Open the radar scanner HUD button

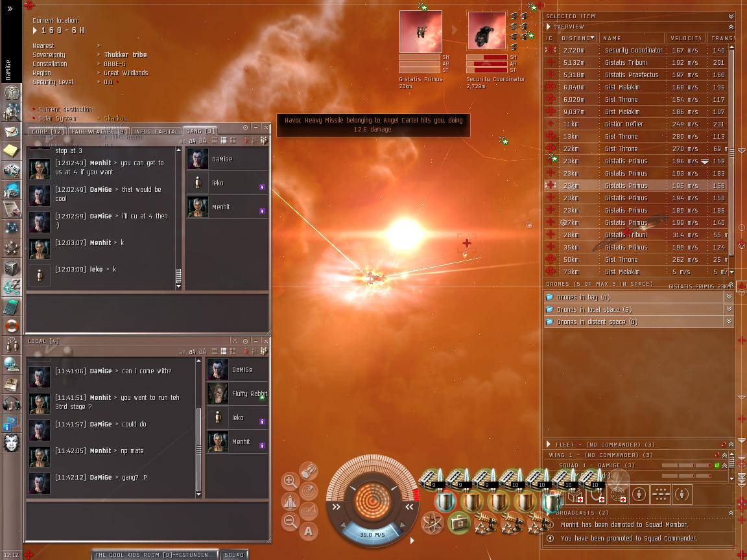(x=308, y=491)
